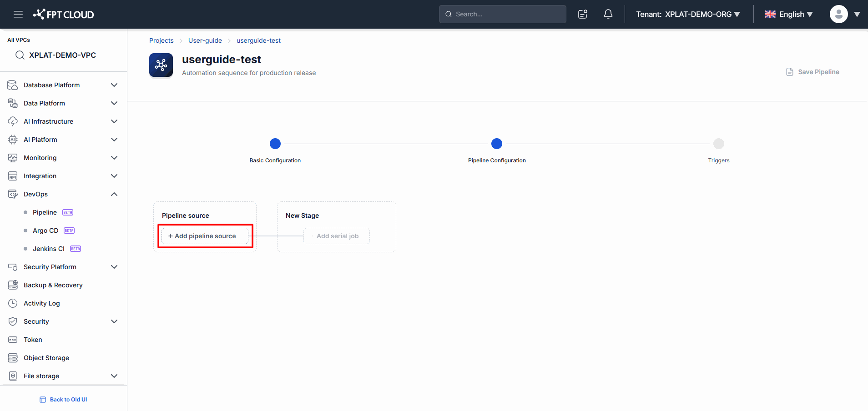The width and height of the screenshot is (868, 411).
Task: Click the New Stage title
Action: coord(302,216)
